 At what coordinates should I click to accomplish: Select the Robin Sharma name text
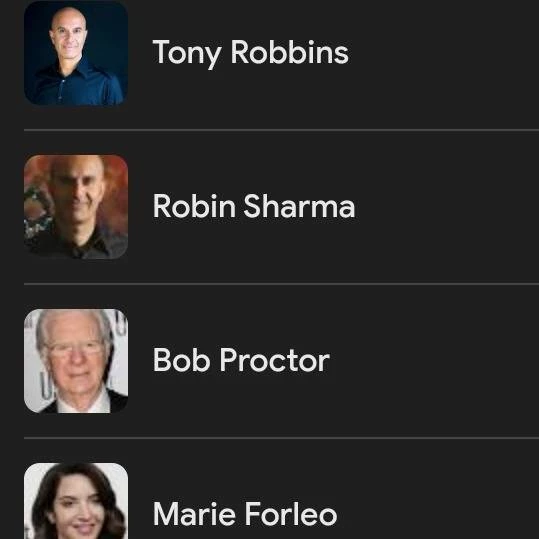click(x=254, y=206)
